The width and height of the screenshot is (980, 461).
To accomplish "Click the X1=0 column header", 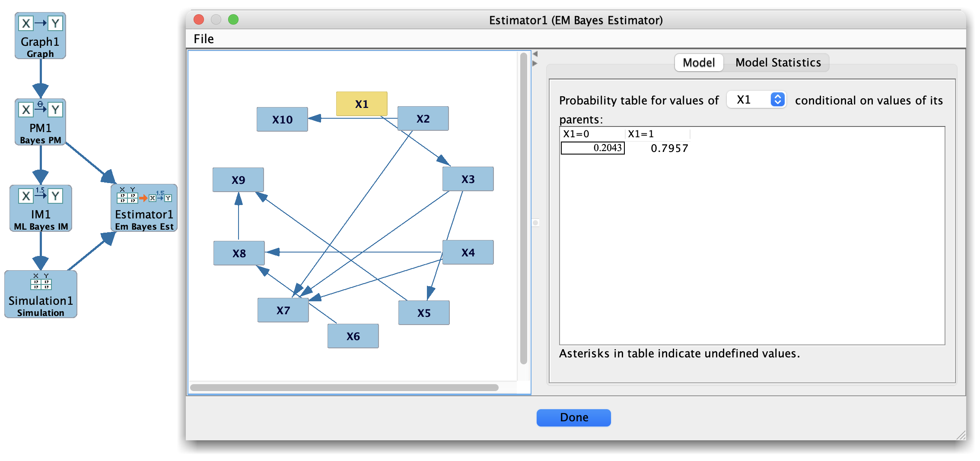I will point(592,134).
